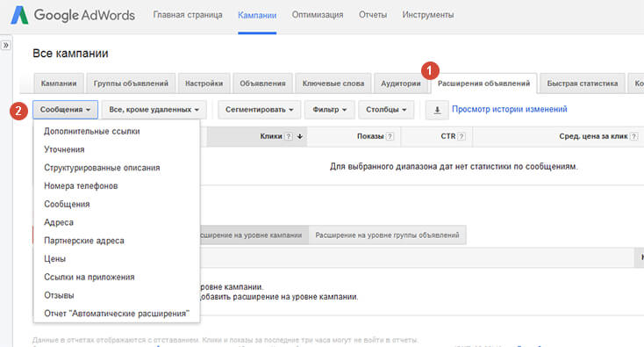Select Адреса from the dropdown list
This screenshot has width=644, height=347.
click(117, 222)
